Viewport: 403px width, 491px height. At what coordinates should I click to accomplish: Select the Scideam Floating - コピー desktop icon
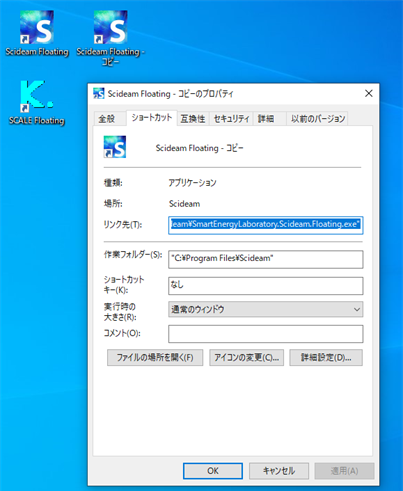click(x=110, y=38)
